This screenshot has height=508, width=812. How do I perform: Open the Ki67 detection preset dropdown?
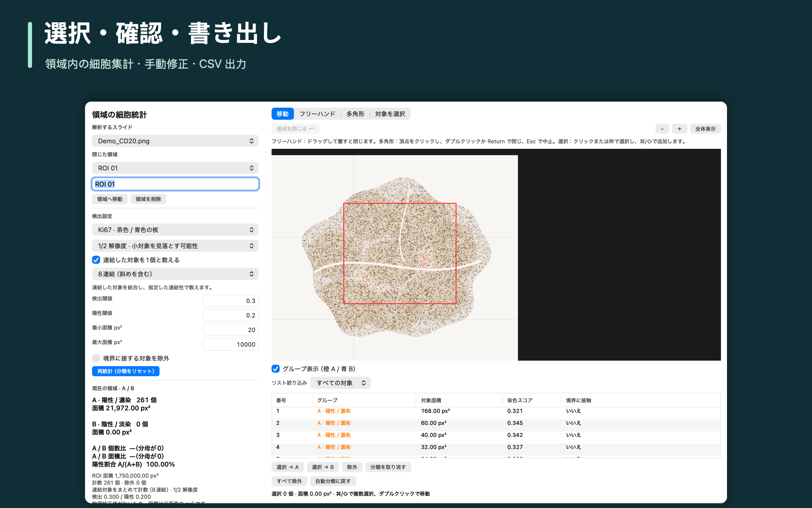pos(175,230)
